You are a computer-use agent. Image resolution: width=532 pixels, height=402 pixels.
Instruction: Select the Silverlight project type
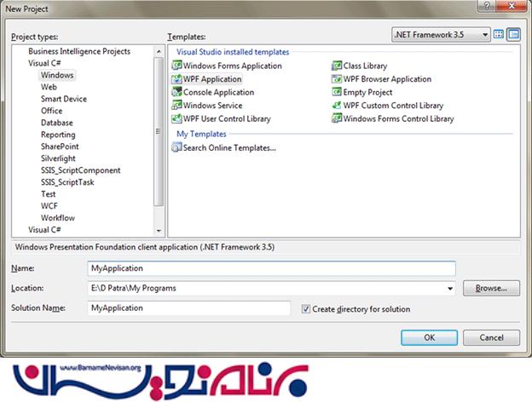pos(58,158)
